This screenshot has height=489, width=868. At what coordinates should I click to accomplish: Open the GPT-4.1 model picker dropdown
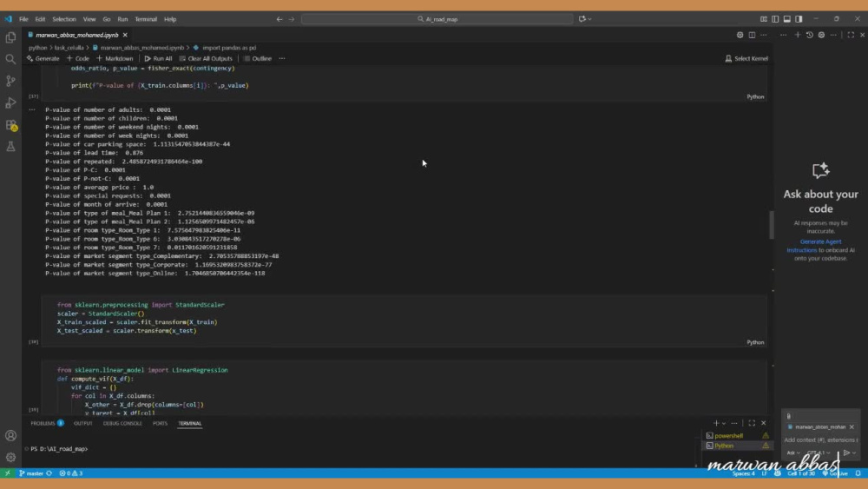(x=819, y=453)
